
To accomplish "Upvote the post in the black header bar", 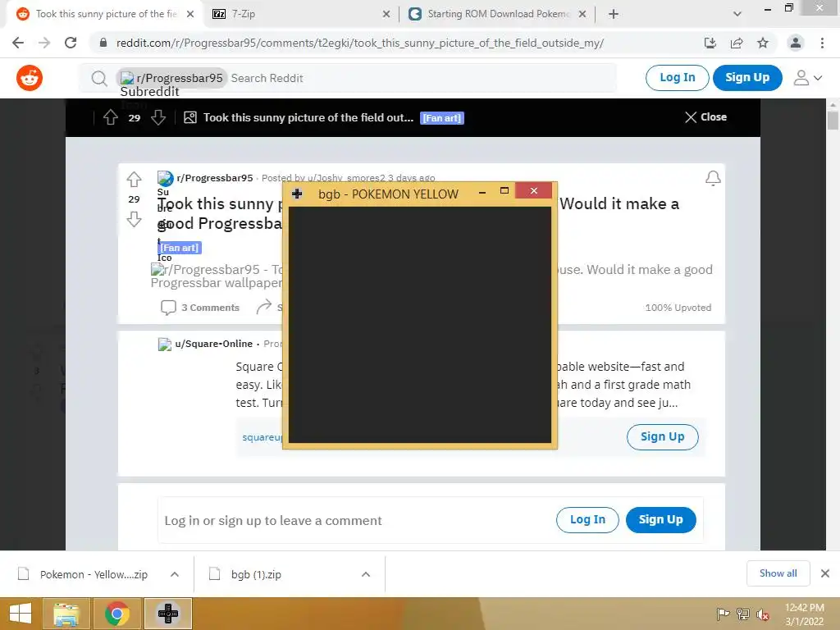I will pyautogui.click(x=111, y=117).
